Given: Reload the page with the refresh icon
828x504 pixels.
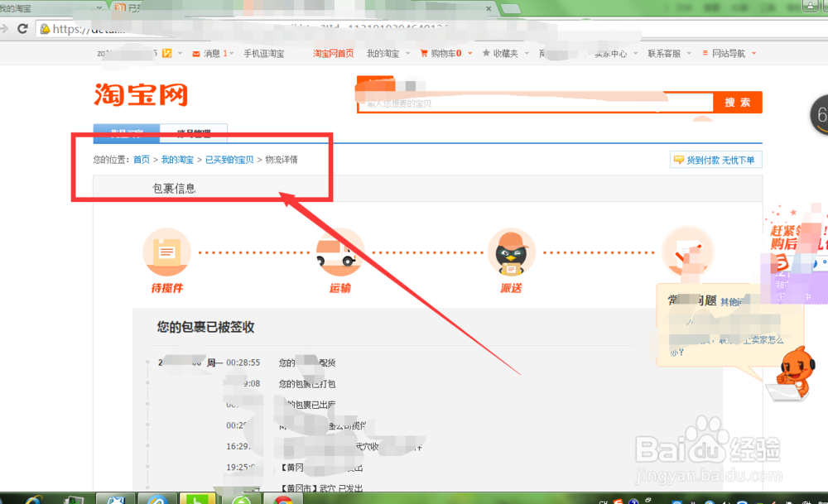Looking at the screenshot, I should click(x=22, y=28).
